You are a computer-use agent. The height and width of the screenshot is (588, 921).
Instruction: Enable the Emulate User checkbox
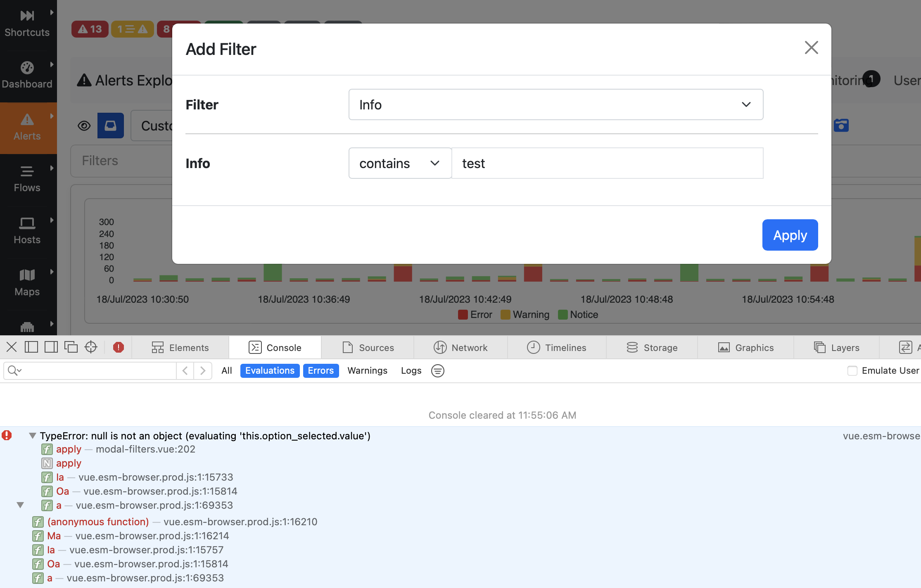coord(852,371)
